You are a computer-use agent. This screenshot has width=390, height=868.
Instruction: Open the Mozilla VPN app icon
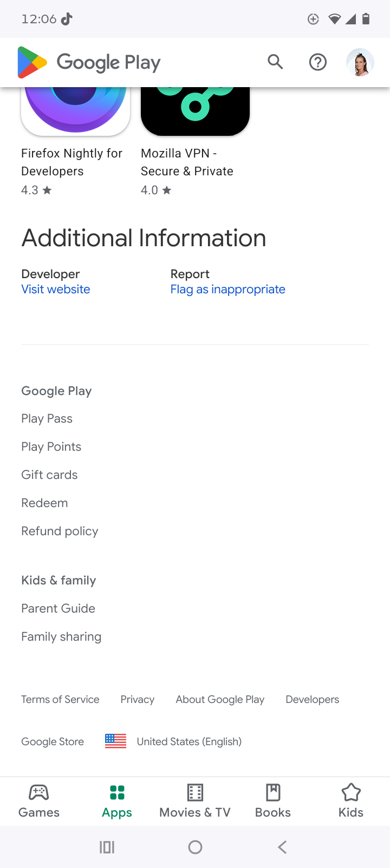click(195, 111)
